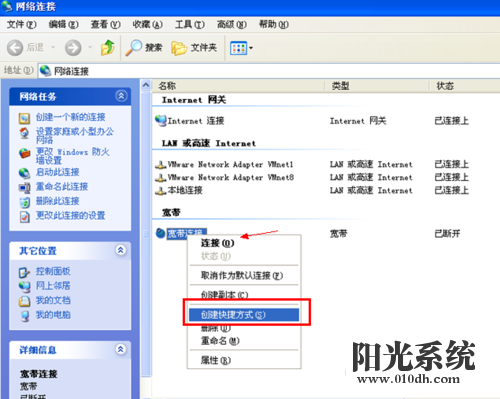The height and width of the screenshot is (399, 500).
Task: Open the Views dropdown arrow
Action: 251,48
